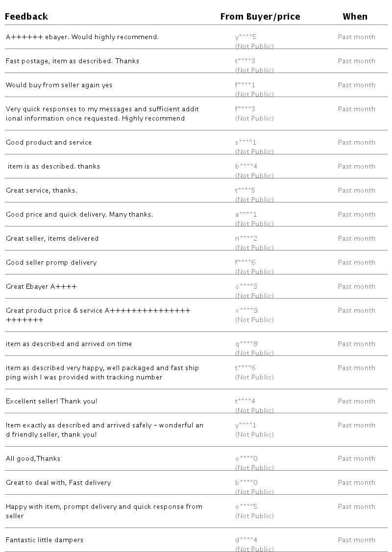392x552 pixels.
Task: Select buyer o****0 username
Action: (x=246, y=459)
